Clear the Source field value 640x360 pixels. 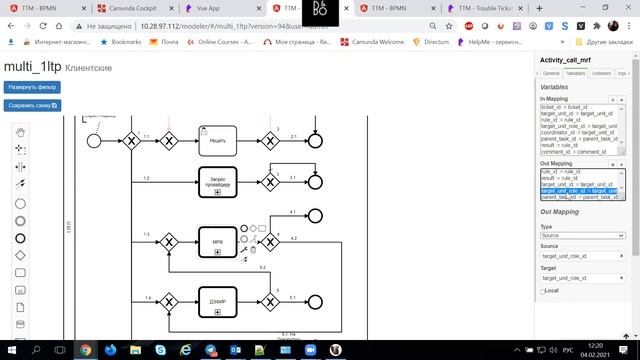pyautogui.click(x=621, y=256)
